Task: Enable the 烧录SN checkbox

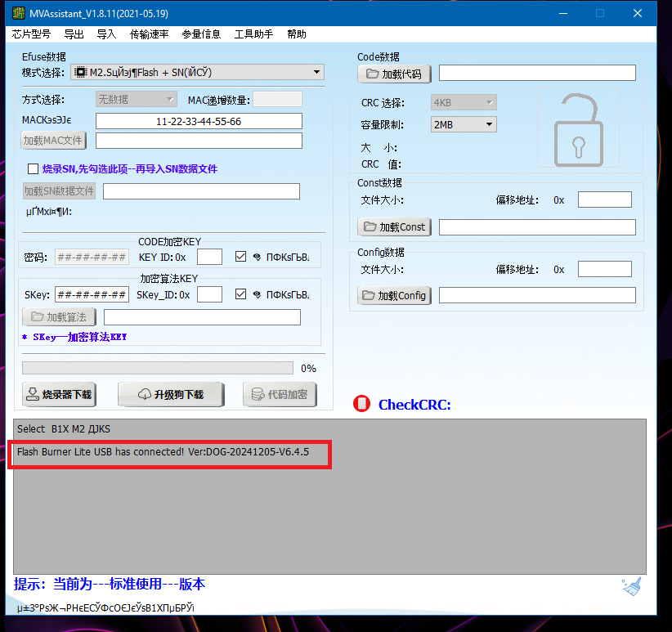Action: [x=34, y=169]
